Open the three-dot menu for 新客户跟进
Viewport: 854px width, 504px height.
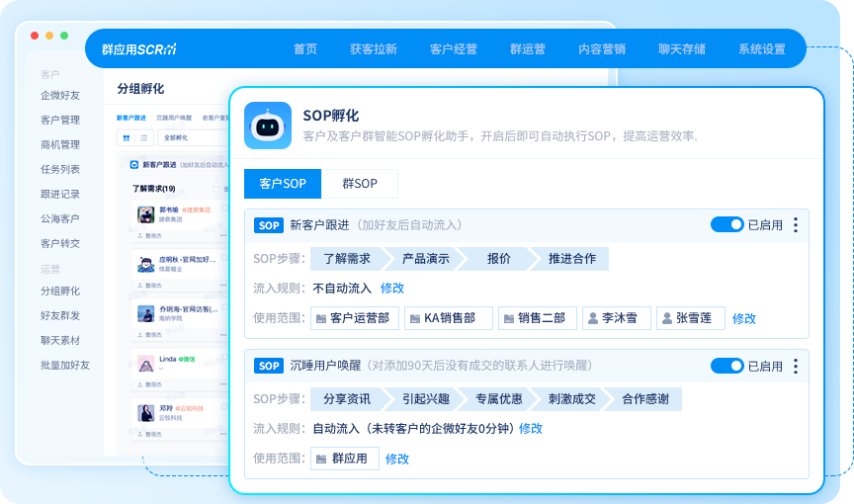[796, 225]
